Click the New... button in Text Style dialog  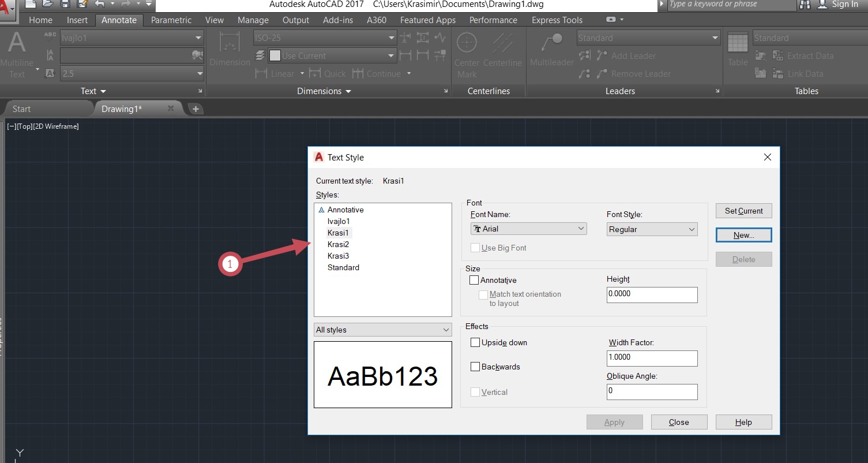pyautogui.click(x=744, y=235)
